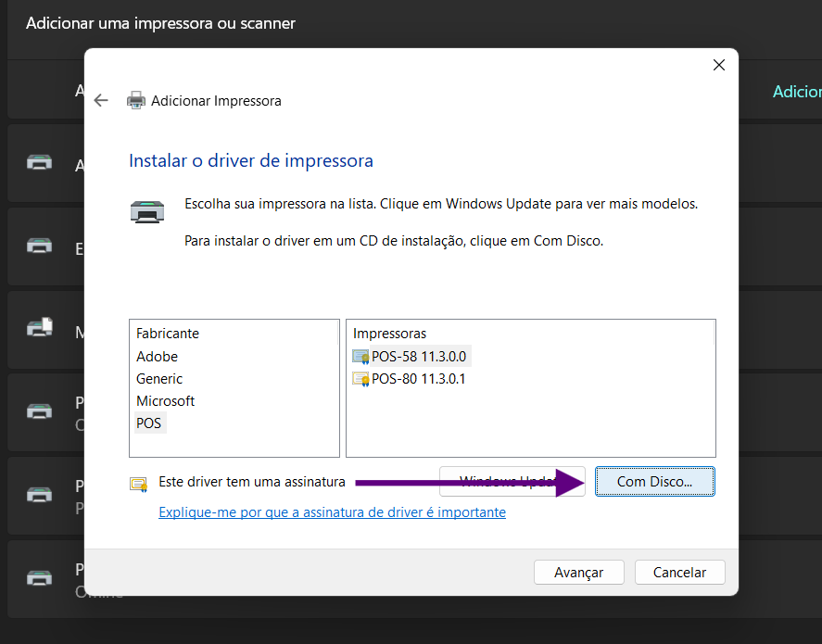
Task: Select Adobe in the Fabricante list
Action: point(157,357)
